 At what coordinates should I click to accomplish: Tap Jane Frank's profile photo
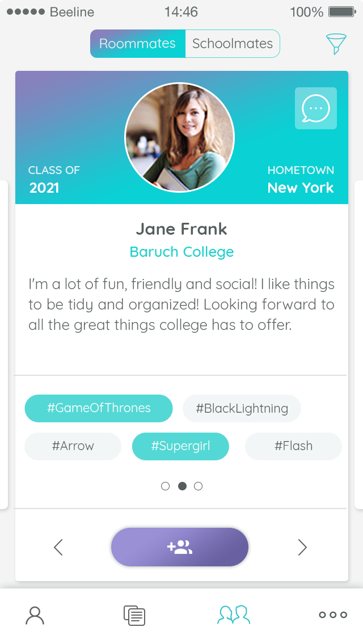point(180,137)
